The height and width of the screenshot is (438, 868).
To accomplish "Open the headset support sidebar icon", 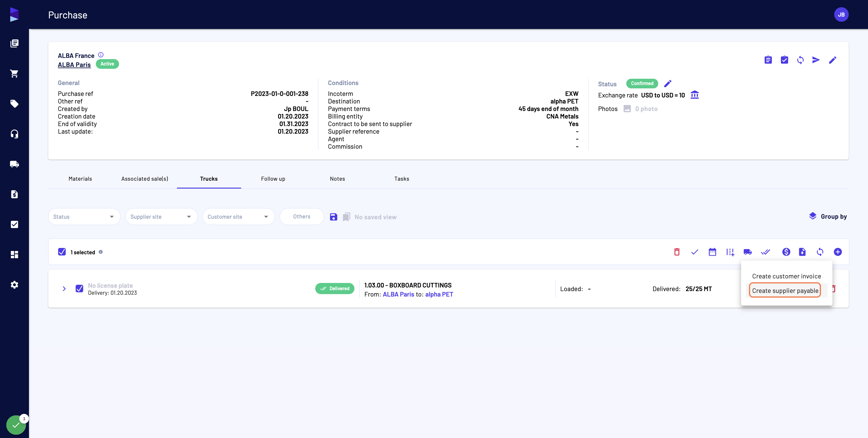I will [14, 134].
